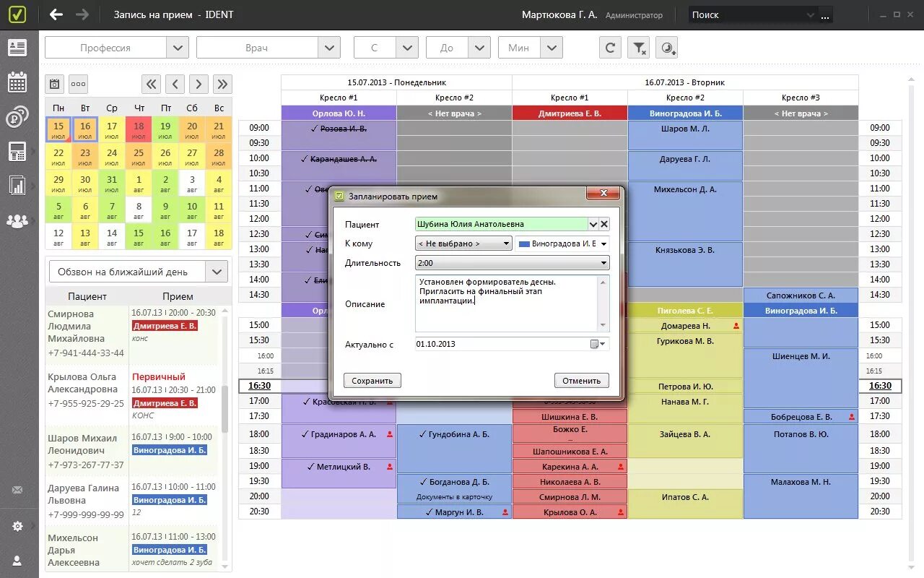Click the Пациент column header in call list
The image size is (924, 578).
[x=87, y=296]
